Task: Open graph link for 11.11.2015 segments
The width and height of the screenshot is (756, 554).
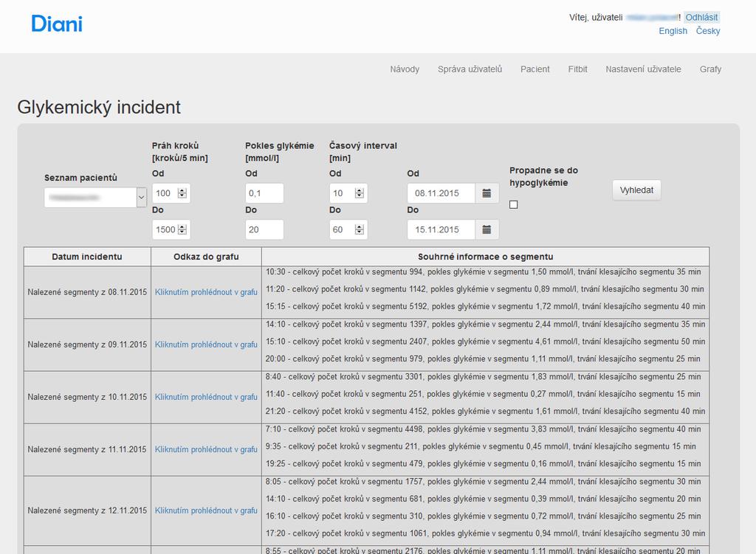Action: 206,449
